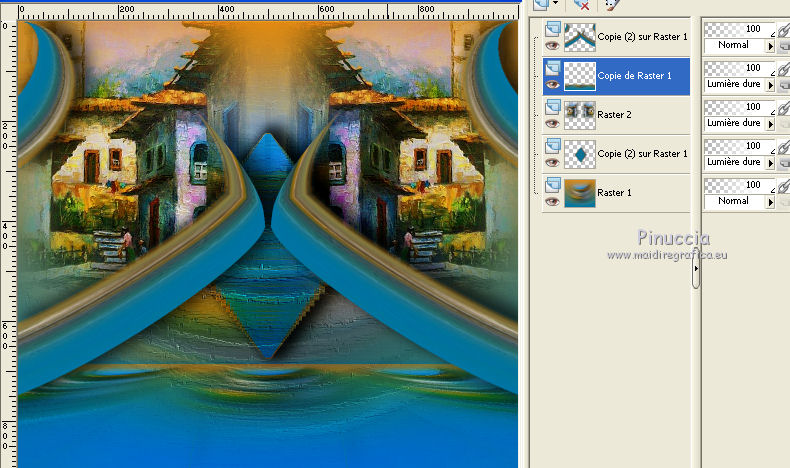Toggle link icon for Raster 2 layer
The image size is (790, 468).
point(783,108)
